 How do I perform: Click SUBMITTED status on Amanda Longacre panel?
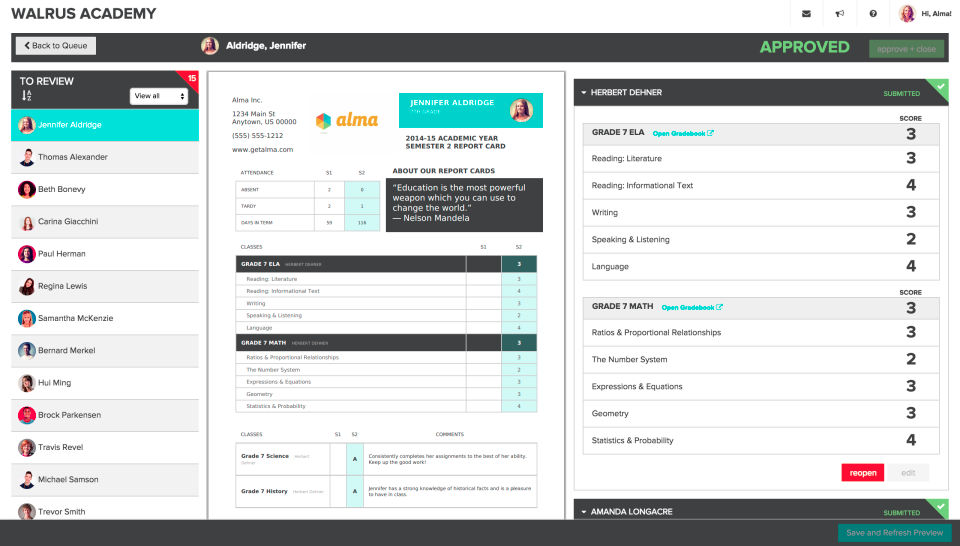901,512
